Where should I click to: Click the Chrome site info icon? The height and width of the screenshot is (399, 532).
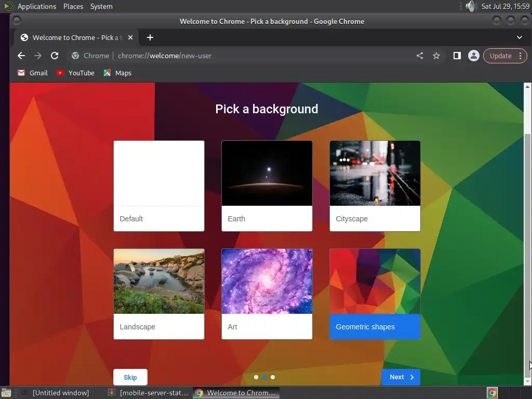pyautogui.click(x=75, y=56)
